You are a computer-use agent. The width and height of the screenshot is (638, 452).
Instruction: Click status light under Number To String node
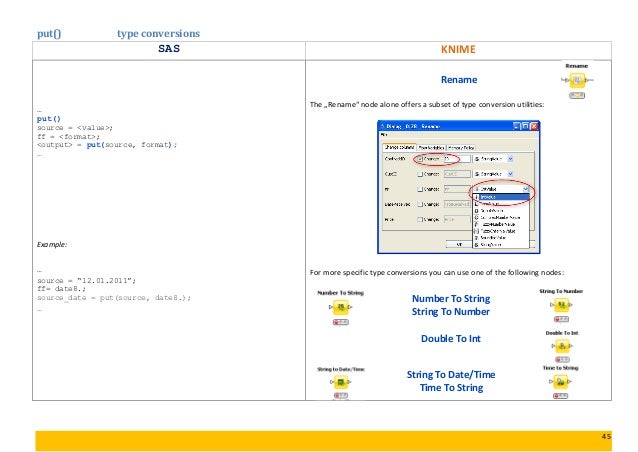[x=341, y=322]
